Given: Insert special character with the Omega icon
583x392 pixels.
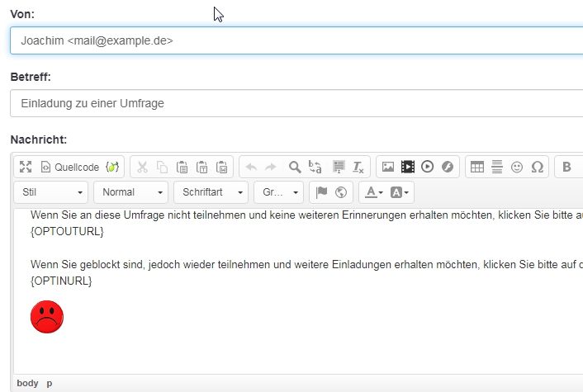Looking at the screenshot, I should point(537,167).
